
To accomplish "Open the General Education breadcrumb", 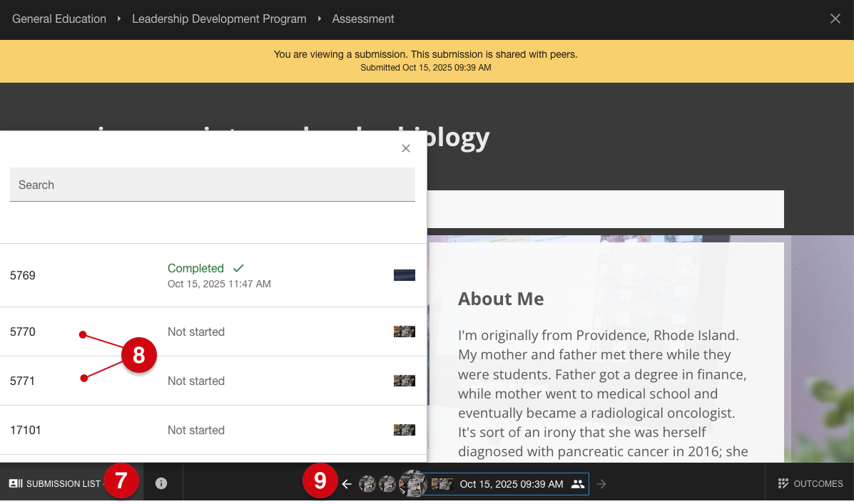I will (59, 19).
